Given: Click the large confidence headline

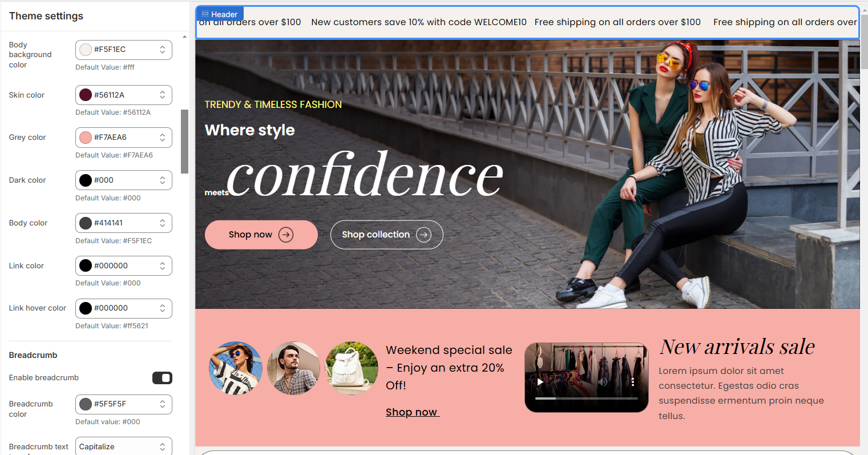Looking at the screenshot, I should point(365,175).
